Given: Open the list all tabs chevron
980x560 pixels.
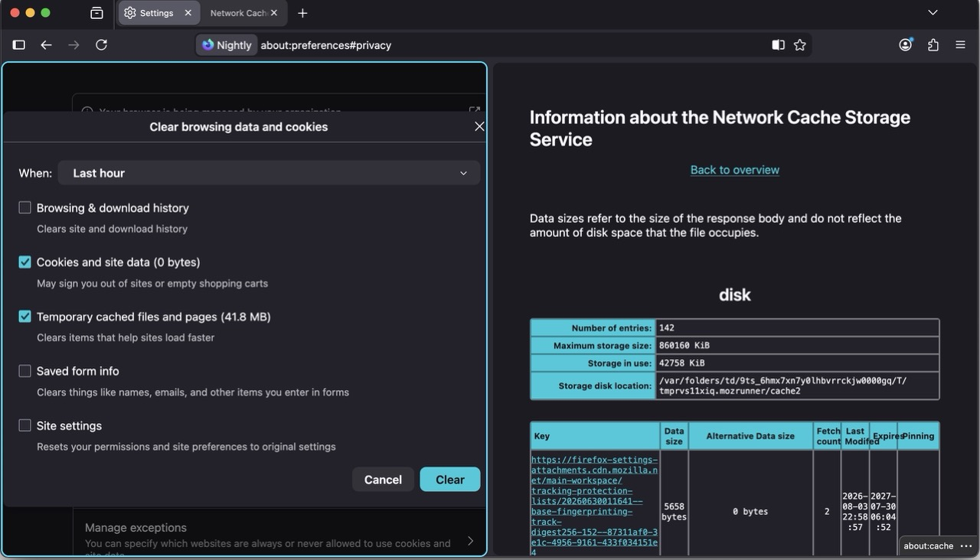Looking at the screenshot, I should click(x=933, y=13).
